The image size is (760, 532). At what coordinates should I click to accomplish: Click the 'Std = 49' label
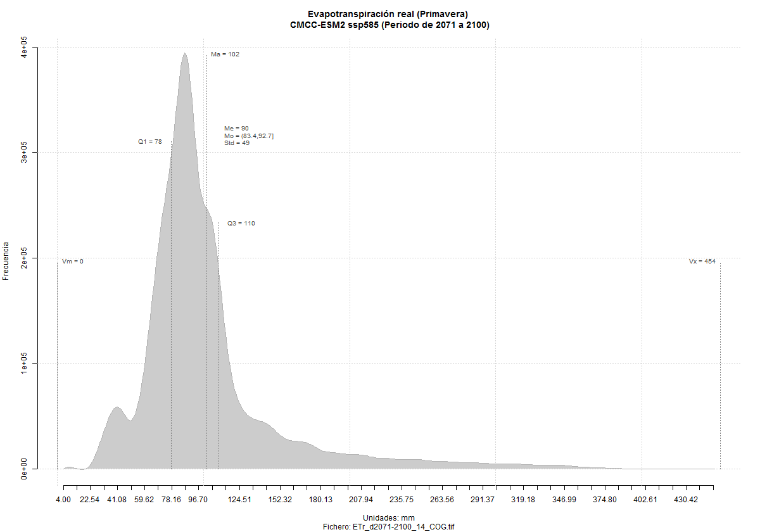pyautogui.click(x=237, y=142)
